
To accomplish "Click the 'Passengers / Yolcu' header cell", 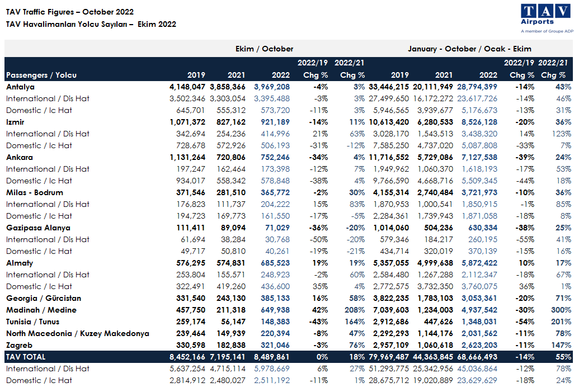I will 41,75.
